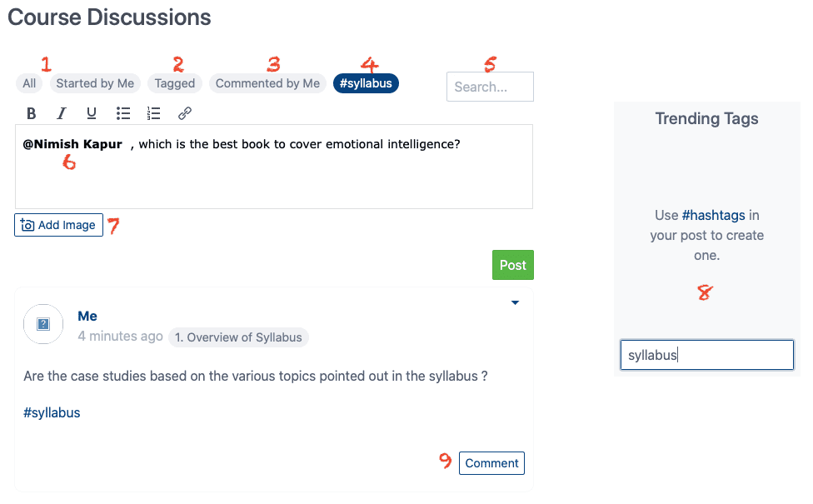Turn on the Commented by Me filter
Screen dimensions: 813x504
click(x=267, y=82)
